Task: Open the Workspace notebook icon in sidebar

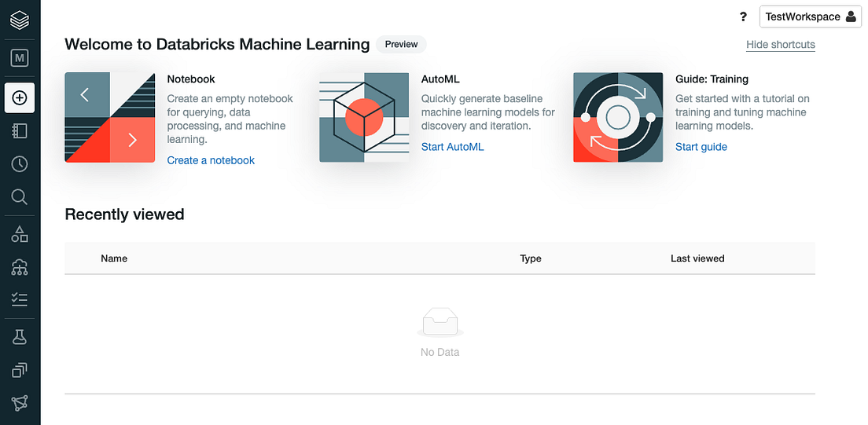Action: (x=20, y=130)
